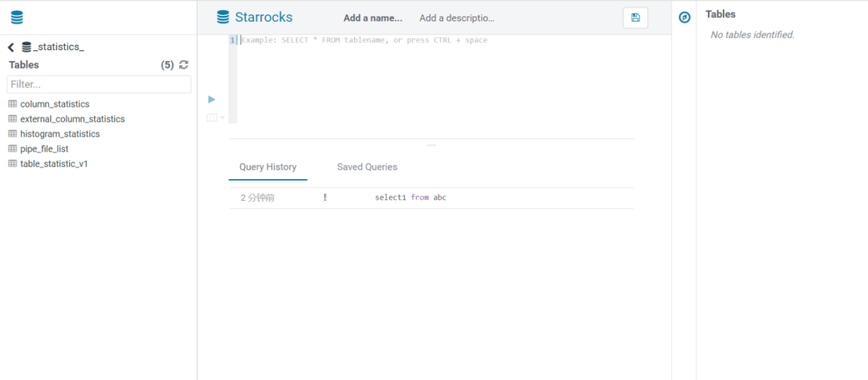The width and height of the screenshot is (868, 380).
Task: Open the external_column_statistics table
Action: [72, 119]
